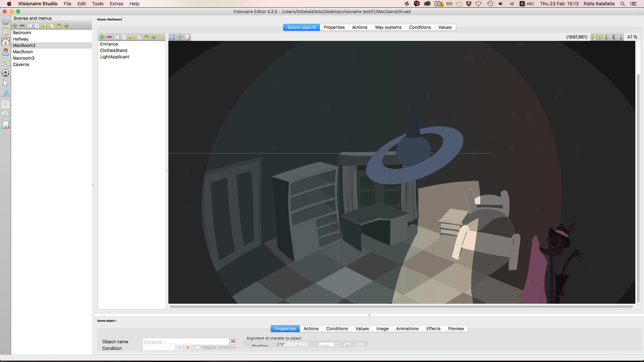Viewport: 644px width, 362px height.
Task: Move selected scene up in list
Action: coord(59,26)
